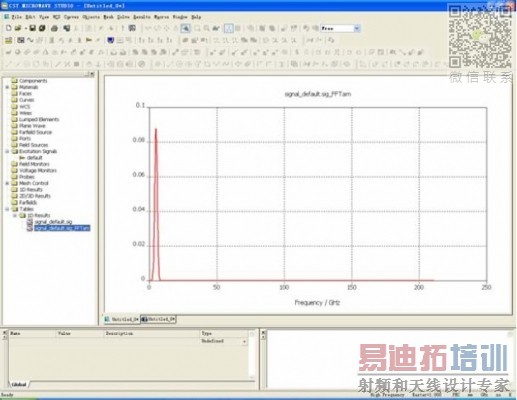517x400 pixels.
Task: Click the Open file folder icon
Action: [18, 28]
